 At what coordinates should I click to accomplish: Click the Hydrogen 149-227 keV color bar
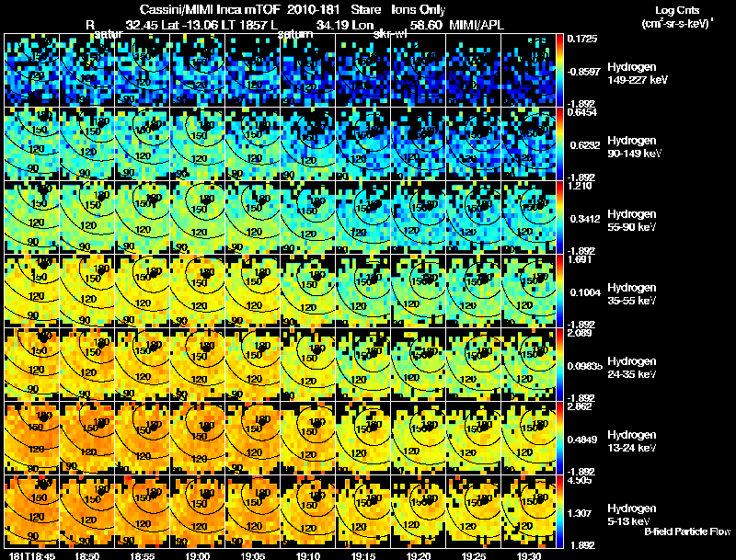559,71
